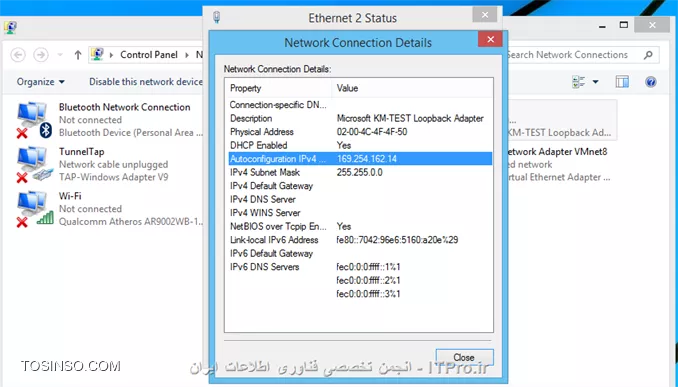Click the fec0:0:0:ffff::2%1 value
This screenshot has width=678, height=387.
[368, 281]
